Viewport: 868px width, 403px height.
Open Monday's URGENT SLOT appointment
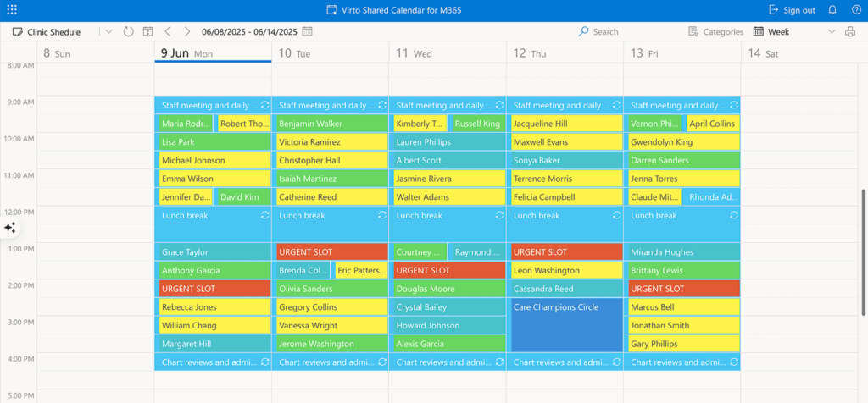[x=214, y=289]
